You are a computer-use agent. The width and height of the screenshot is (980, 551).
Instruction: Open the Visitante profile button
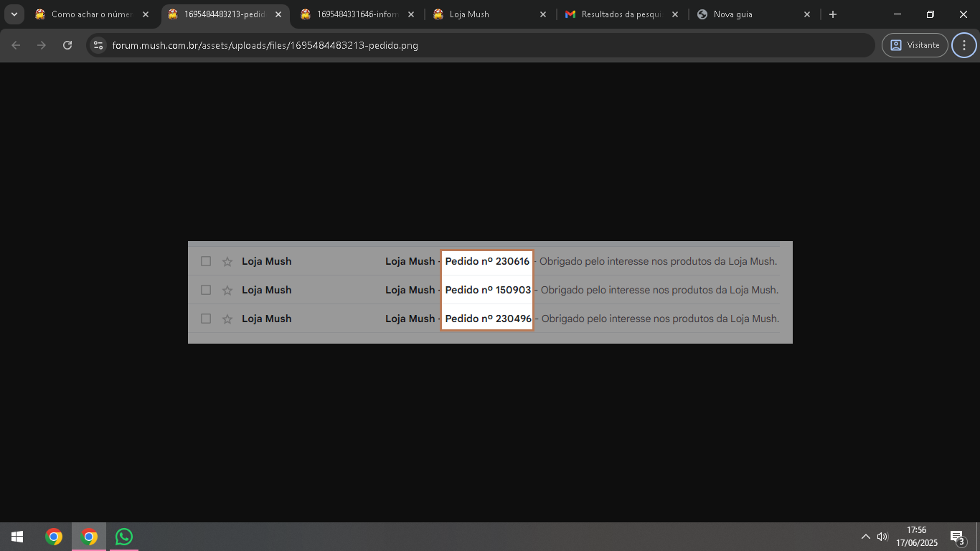(x=915, y=45)
